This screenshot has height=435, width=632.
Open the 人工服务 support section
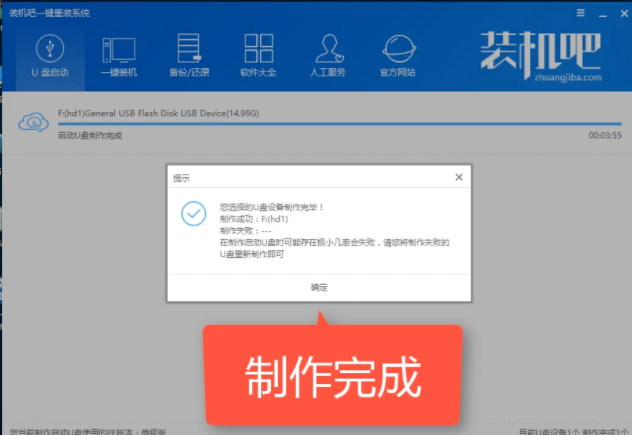click(328, 55)
